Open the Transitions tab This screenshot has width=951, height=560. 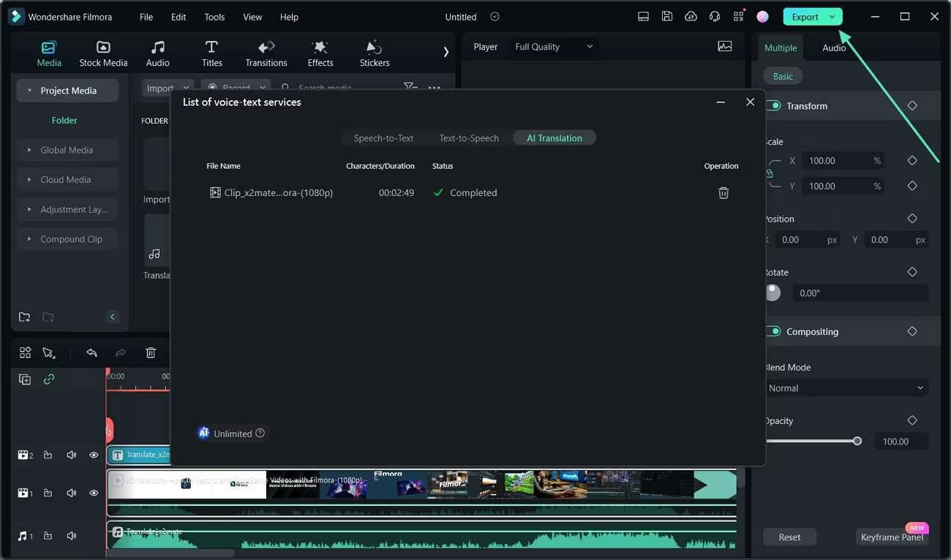(266, 54)
